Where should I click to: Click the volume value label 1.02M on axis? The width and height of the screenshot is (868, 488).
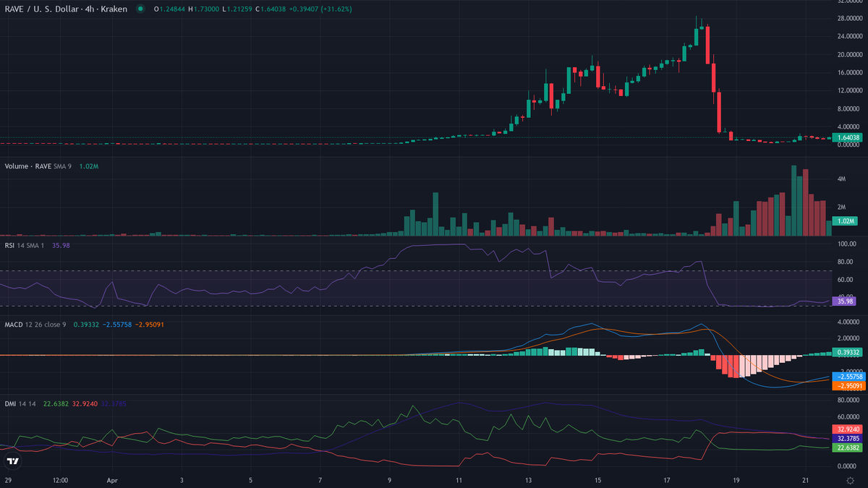click(x=843, y=221)
